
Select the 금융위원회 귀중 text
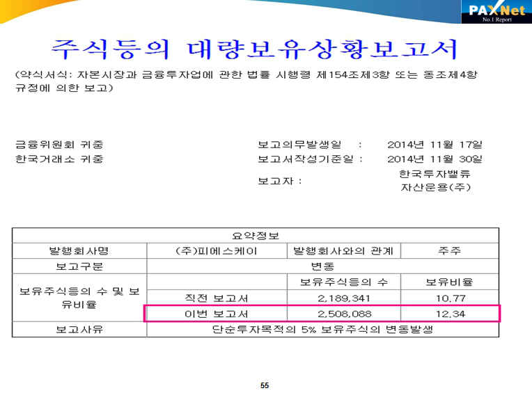59,145
